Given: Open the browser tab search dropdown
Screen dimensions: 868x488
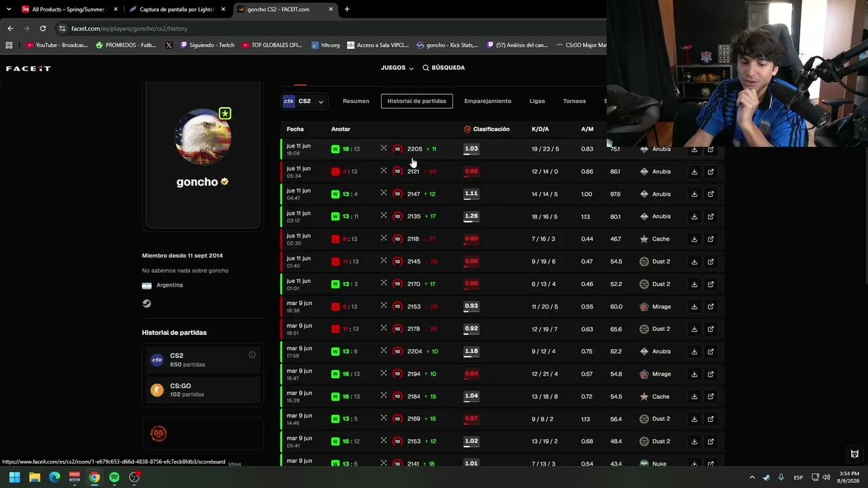Looking at the screenshot, I should tap(9, 9).
